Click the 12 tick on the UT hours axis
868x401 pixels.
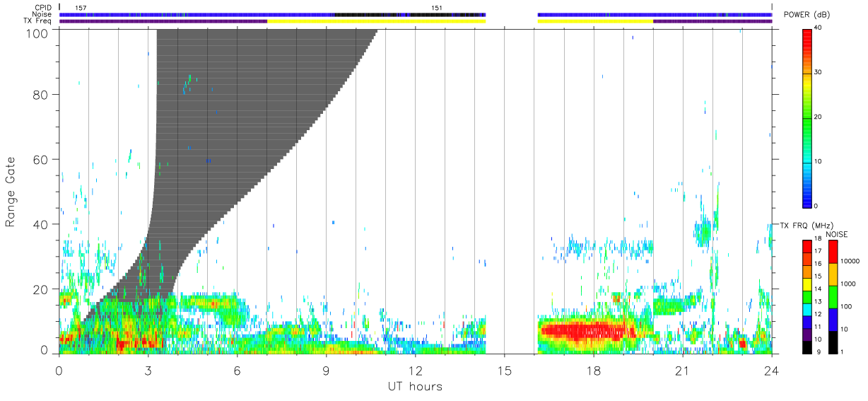click(415, 370)
